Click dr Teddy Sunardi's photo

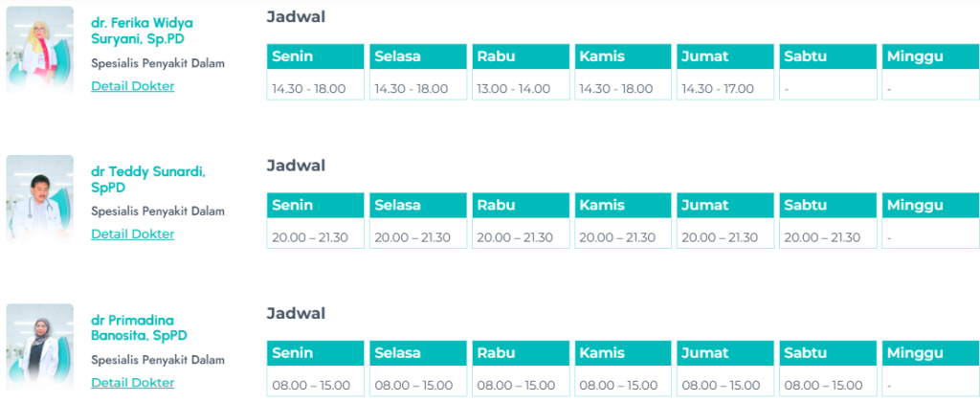(x=40, y=198)
